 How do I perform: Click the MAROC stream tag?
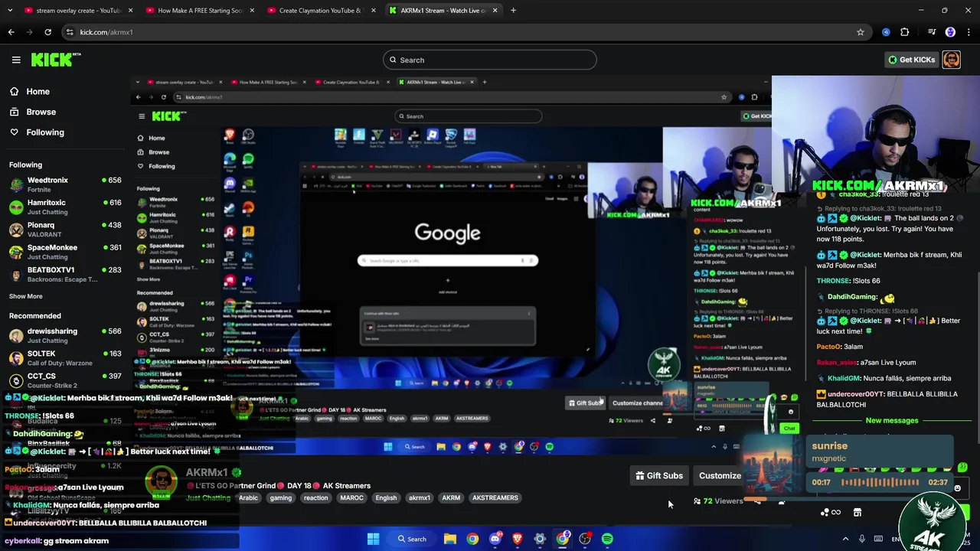(x=351, y=498)
